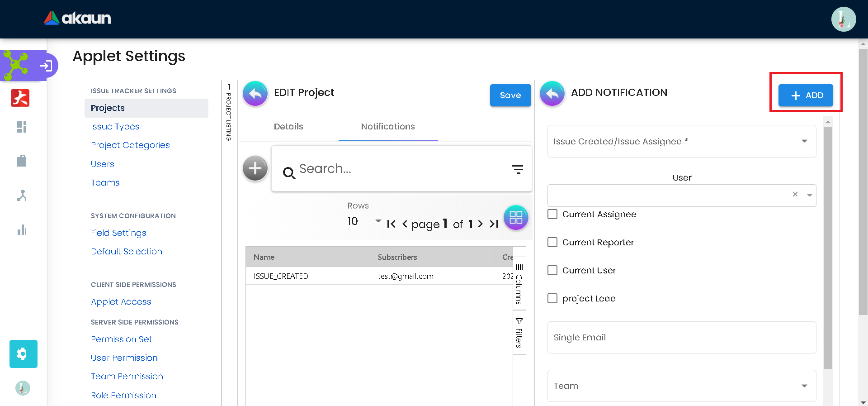
Task: Open Role Permission
Action: click(x=123, y=396)
